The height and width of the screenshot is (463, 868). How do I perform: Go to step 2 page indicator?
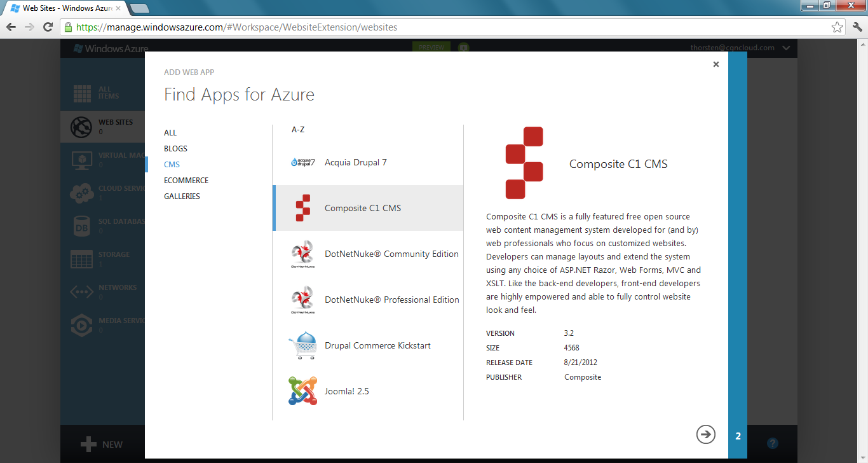(738, 436)
